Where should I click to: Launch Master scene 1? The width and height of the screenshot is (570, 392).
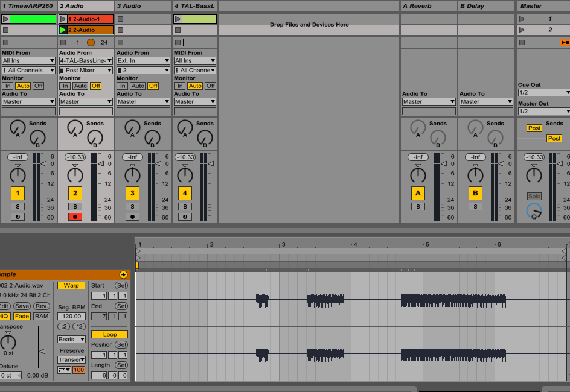(x=522, y=19)
